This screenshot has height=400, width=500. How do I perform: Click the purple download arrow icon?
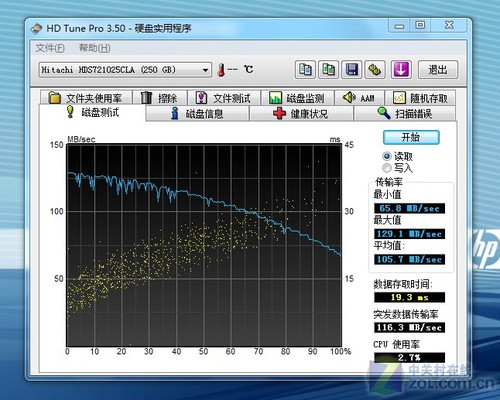click(401, 70)
